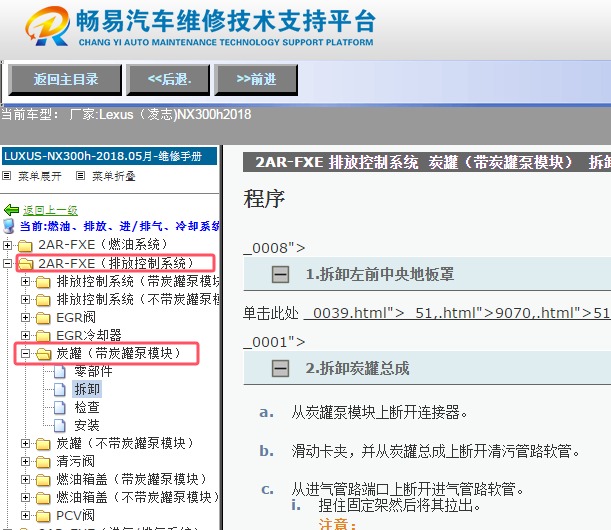
Task: Open the 安装 page
Action: (x=87, y=425)
